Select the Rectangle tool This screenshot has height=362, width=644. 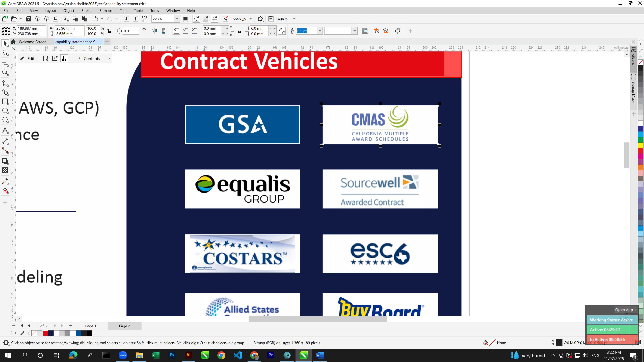(5, 101)
